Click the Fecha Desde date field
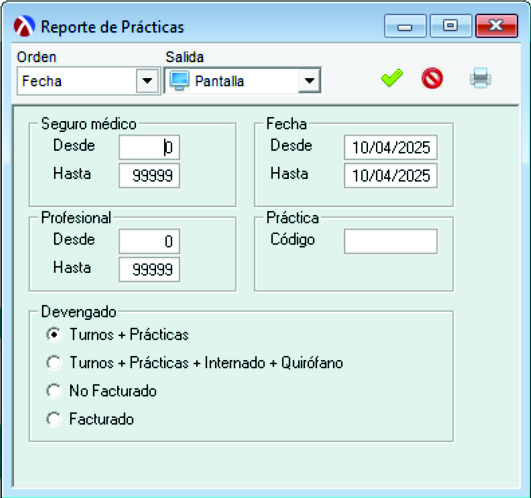 pyautogui.click(x=391, y=147)
